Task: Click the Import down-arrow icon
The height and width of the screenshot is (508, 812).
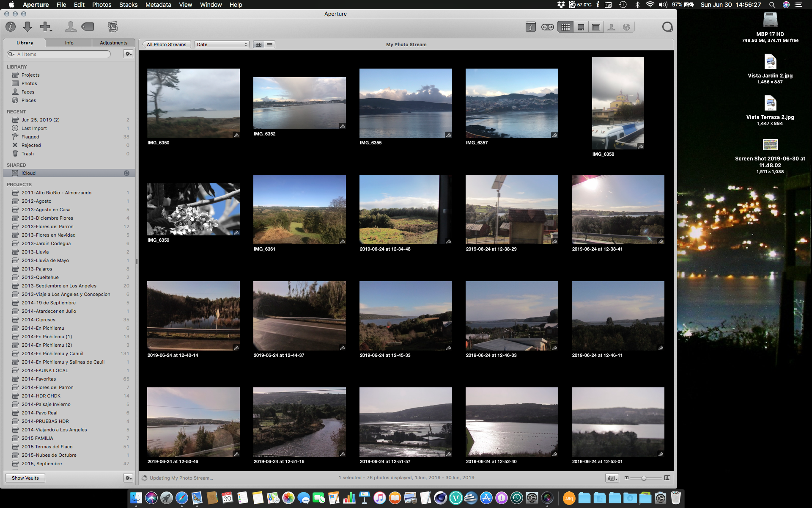Action: pyautogui.click(x=27, y=27)
